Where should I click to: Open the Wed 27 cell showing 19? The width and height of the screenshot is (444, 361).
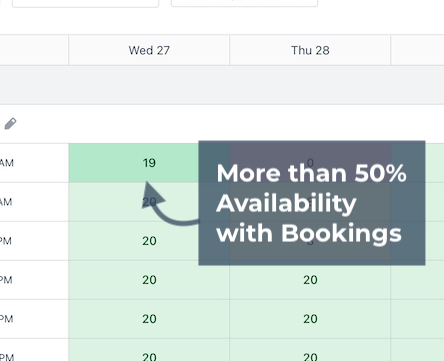click(x=149, y=163)
